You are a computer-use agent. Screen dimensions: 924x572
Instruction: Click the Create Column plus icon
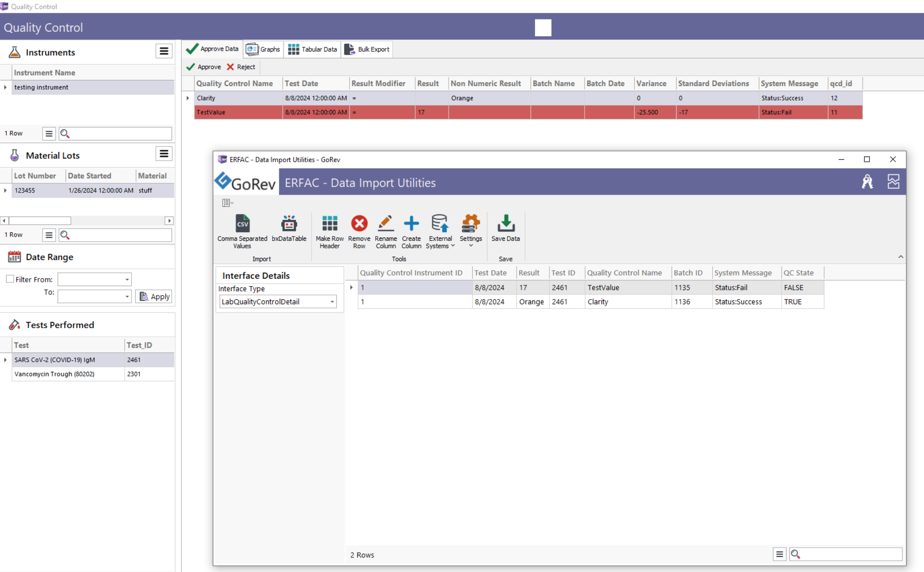point(411,224)
